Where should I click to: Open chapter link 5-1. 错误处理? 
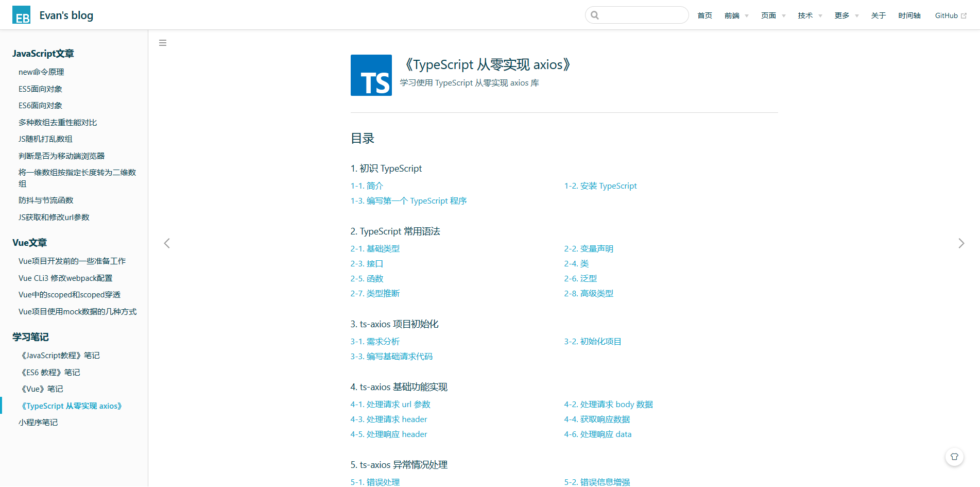(375, 482)
